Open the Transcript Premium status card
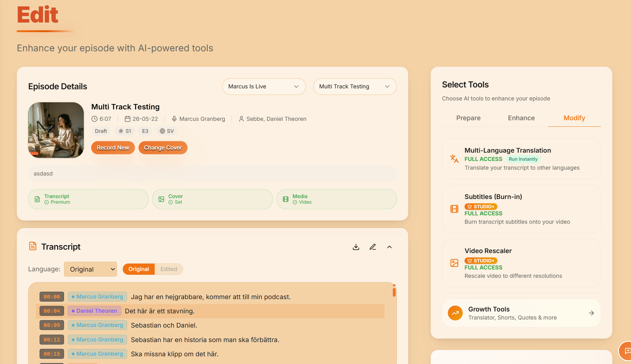This screenshot has width=631, height=364. tap(88, 199)
